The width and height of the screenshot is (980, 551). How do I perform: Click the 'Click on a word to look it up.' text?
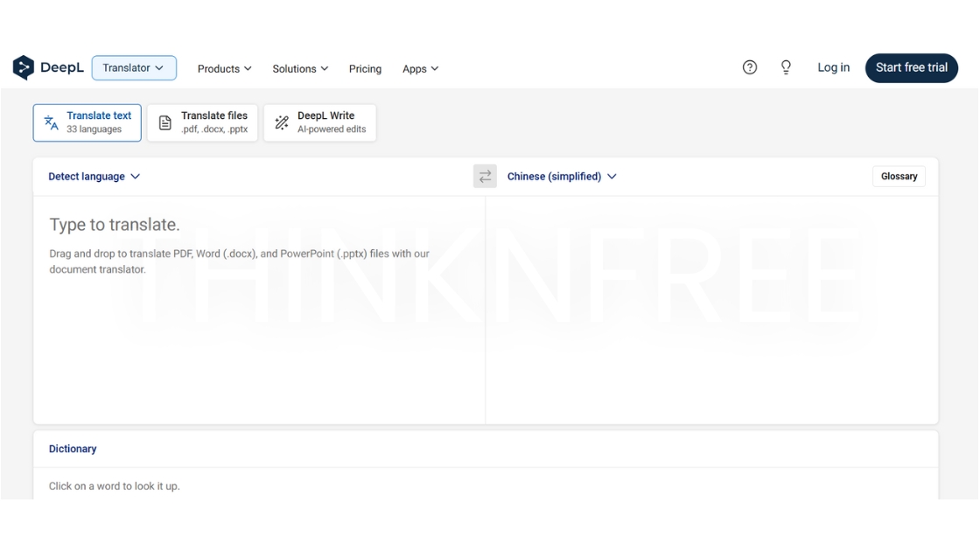pos(115,486)
